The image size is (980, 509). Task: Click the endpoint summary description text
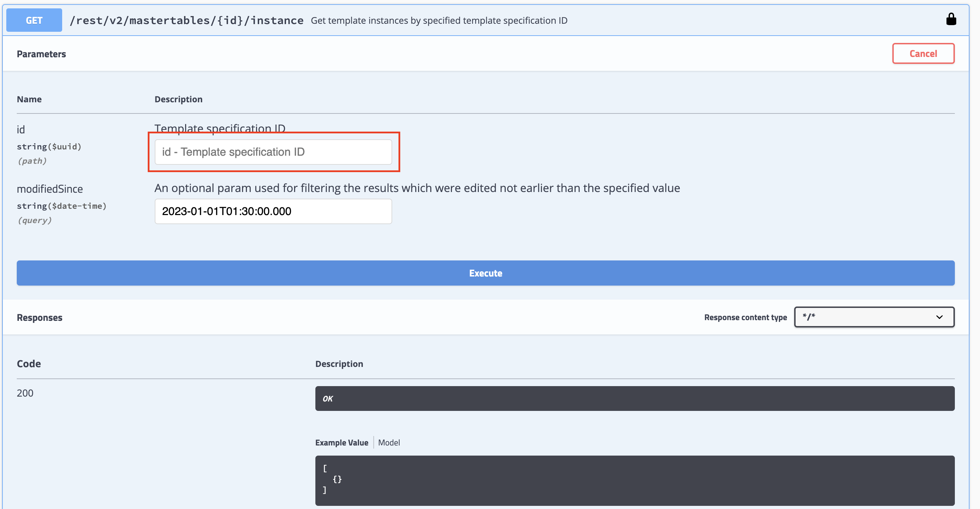pos(439,21)
